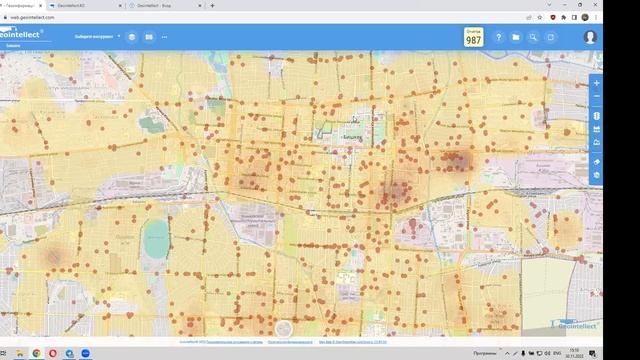640x360 pixels.
Task: Open the Chrome three-dots menu
Action: pos(596,18)
